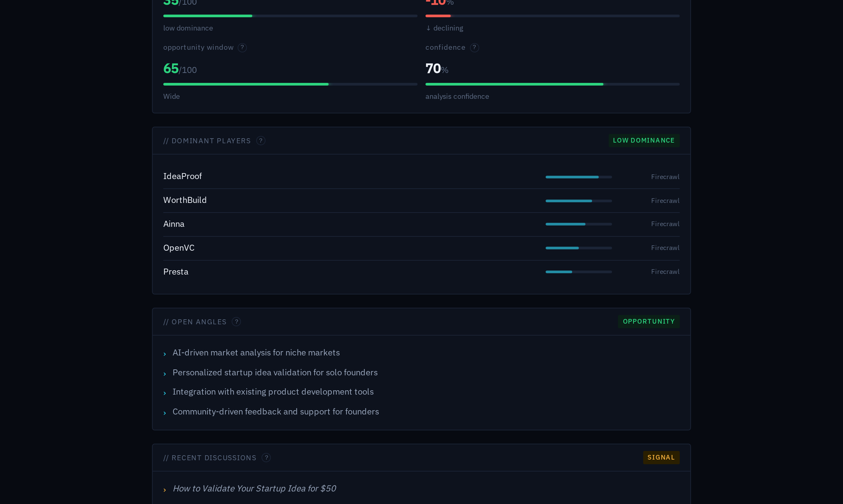
Task: Click the IdeaProof dominance bar
Action: (x=578, y=177)
